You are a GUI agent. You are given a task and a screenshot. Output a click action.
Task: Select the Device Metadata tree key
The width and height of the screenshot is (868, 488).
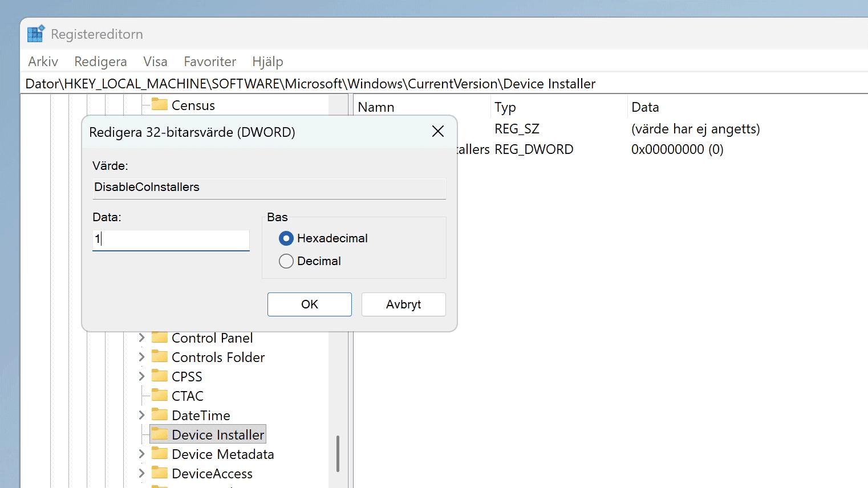pyautogui.click(x=223, y=454)
